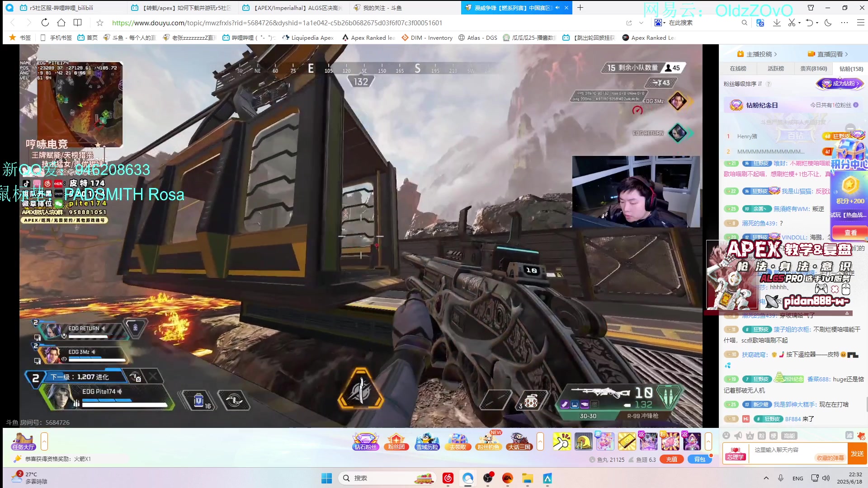Open the Liquipedia Apex bookmark
The image size is (868, 488).
point(307,38)
